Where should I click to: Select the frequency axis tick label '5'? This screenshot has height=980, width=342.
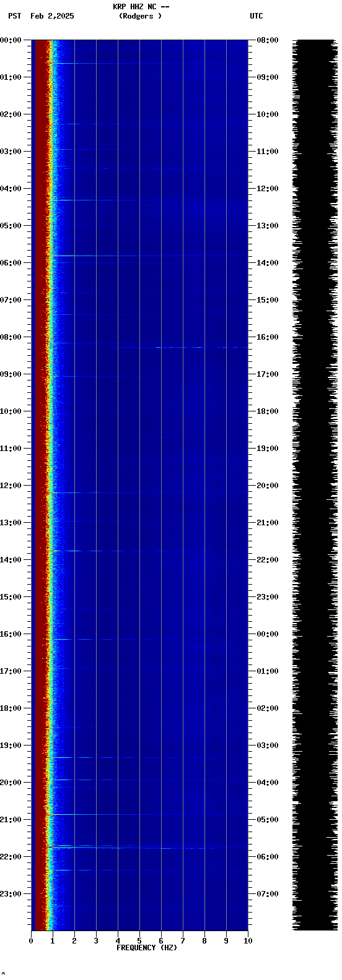point(139,941)
